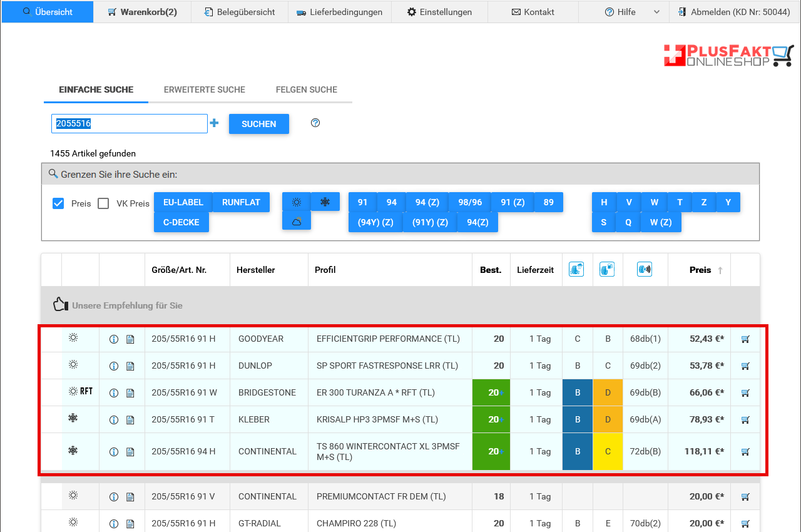The height and width of the screenshot is (532, 801).
Task: Open the Kontakt page
Action: click(533, 12)
